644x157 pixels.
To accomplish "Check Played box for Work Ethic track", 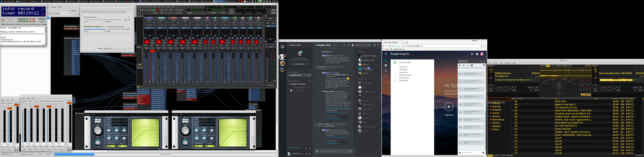I will (x=512, y=101).
